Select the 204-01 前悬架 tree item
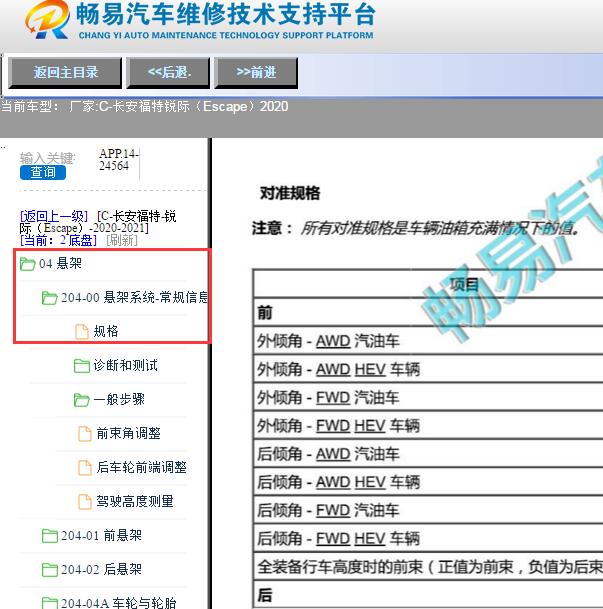 click(x=101, y=536)
